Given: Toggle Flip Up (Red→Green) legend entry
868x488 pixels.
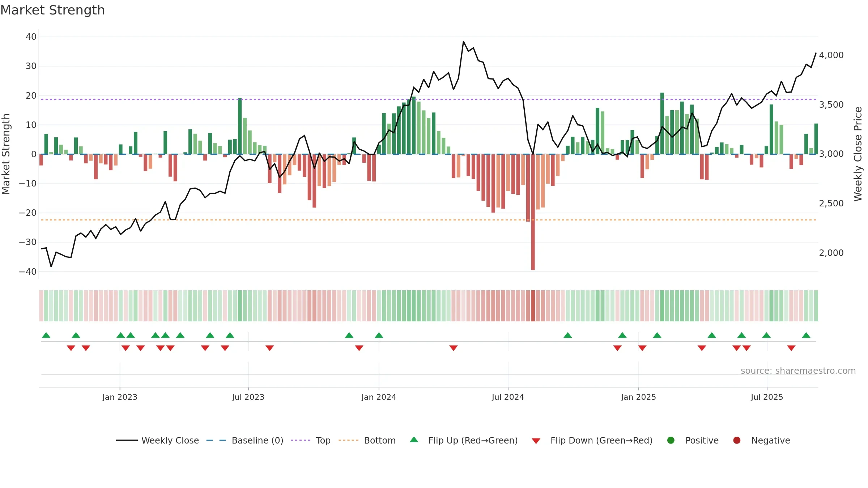Looking at the screenshot, I should point(464,440).
